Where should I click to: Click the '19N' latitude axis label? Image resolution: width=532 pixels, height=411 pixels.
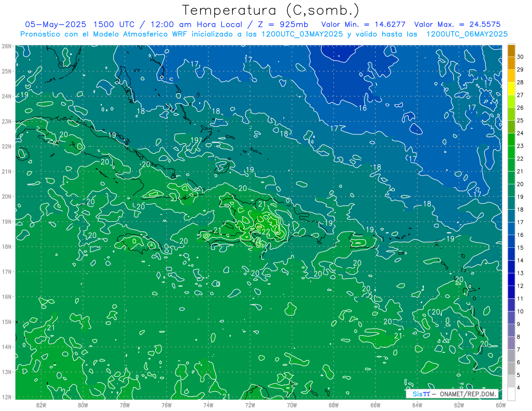pyautogui.click(x=7, y=221)
